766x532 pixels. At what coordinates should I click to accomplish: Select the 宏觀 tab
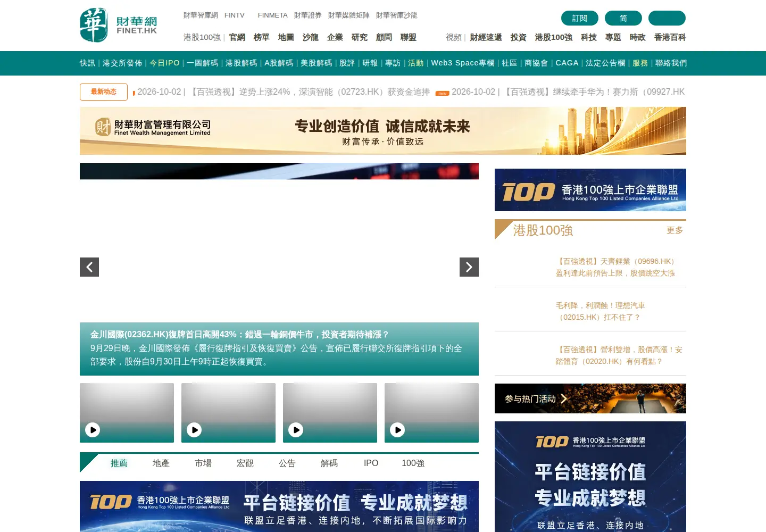245,463
